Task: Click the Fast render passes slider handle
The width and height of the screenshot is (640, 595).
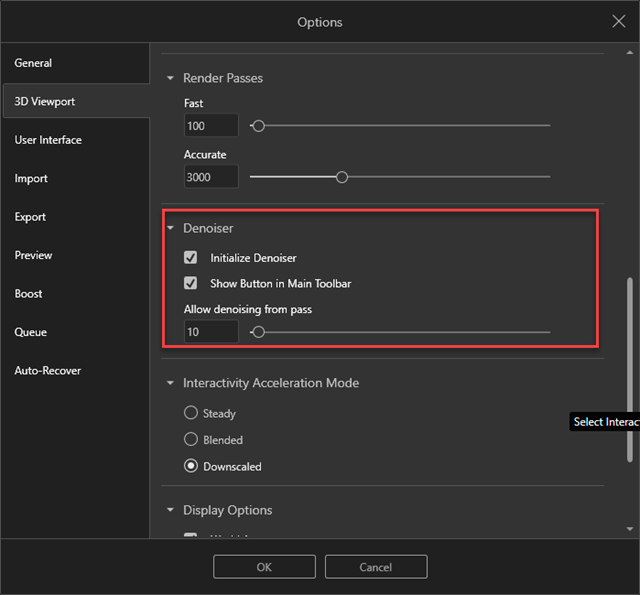Action: [258, 126]
